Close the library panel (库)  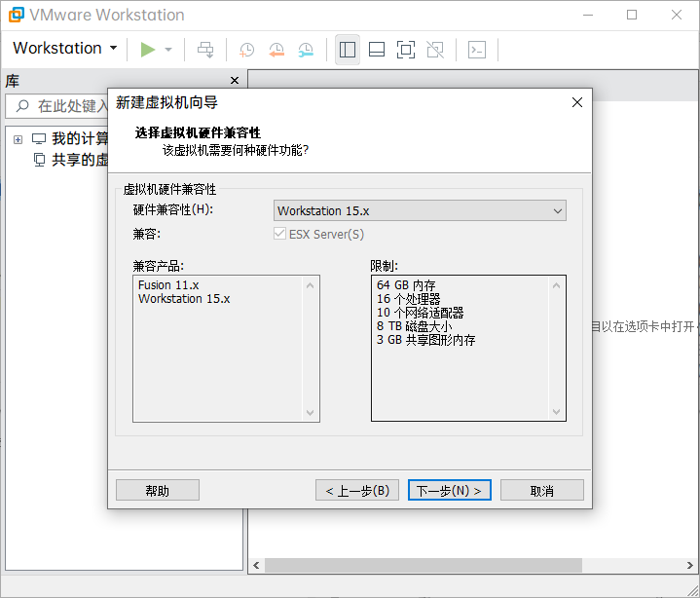235,81
